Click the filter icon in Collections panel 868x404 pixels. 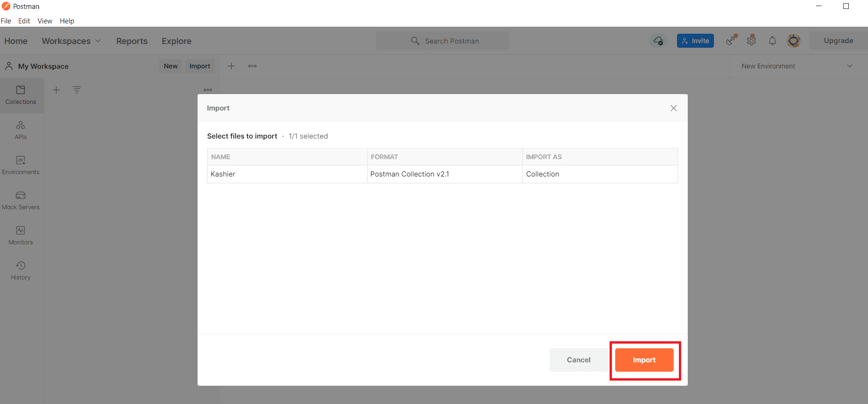pos(77,90)
